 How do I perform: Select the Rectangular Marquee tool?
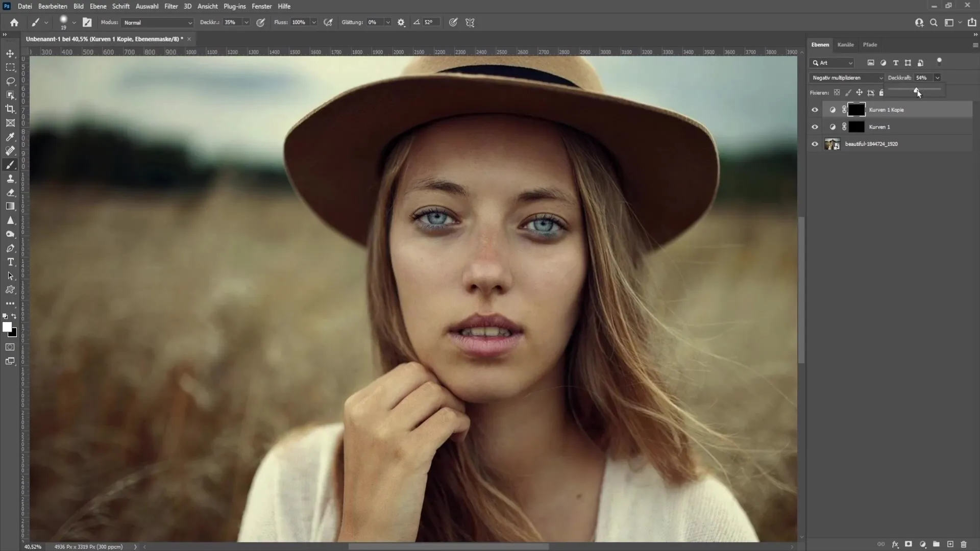pyautogui.click(x=10, y=67)
